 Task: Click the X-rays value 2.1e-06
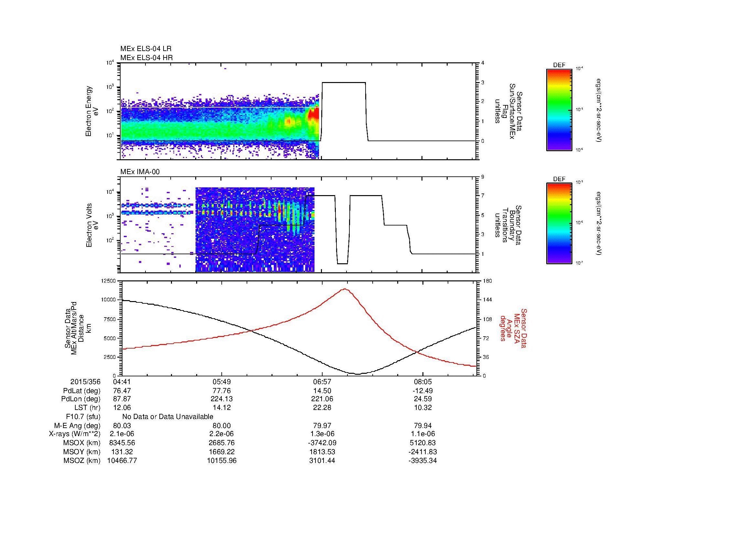(122, 434)
